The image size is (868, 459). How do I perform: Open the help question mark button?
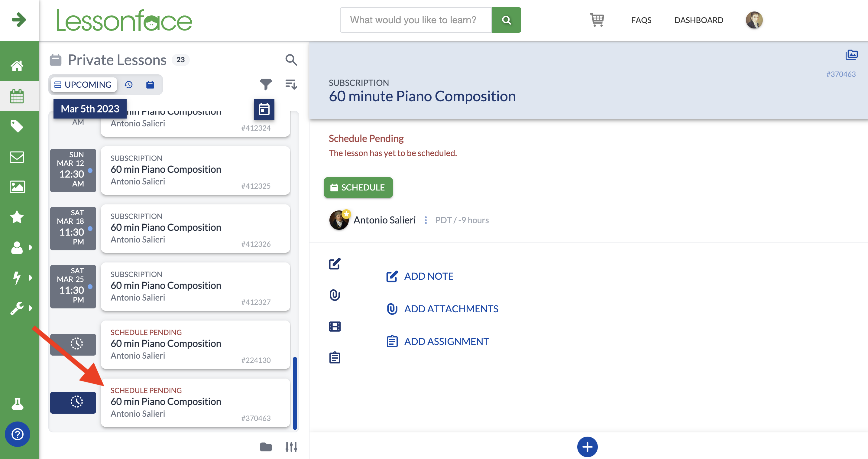pyautogui.click(x=18, y=434)
